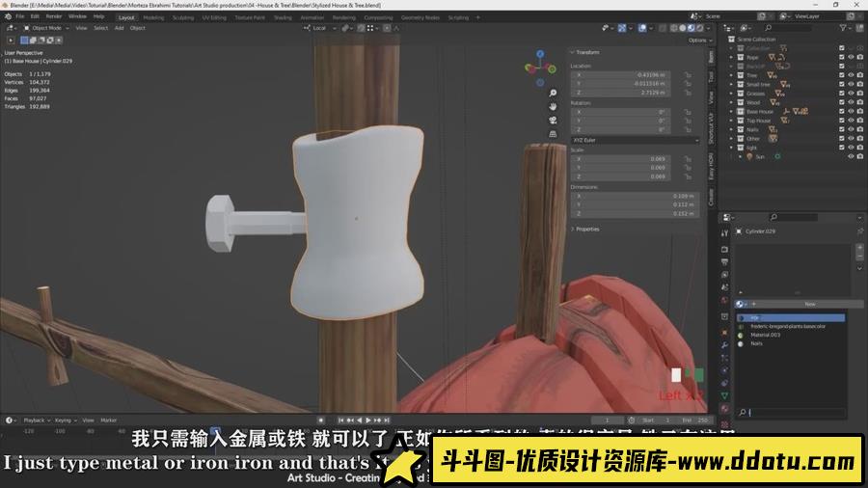The height and width of the screenshot is (488, 868).
Task: Collapse the Transform panel
Action: click(585, 52)
